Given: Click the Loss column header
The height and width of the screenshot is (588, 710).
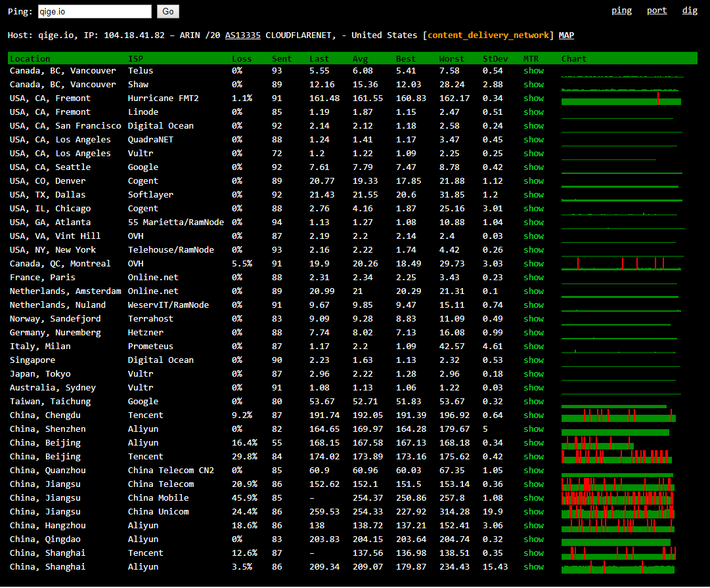Looking at the screenshot, I should point(241,59).
